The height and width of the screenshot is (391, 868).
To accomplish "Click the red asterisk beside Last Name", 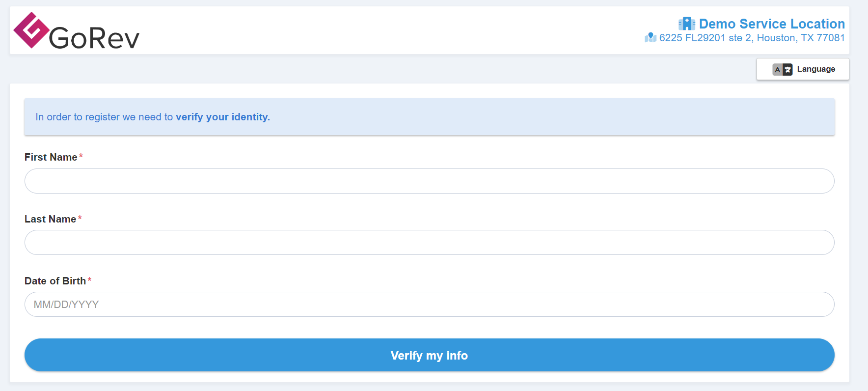I will [x=80, y=218].
